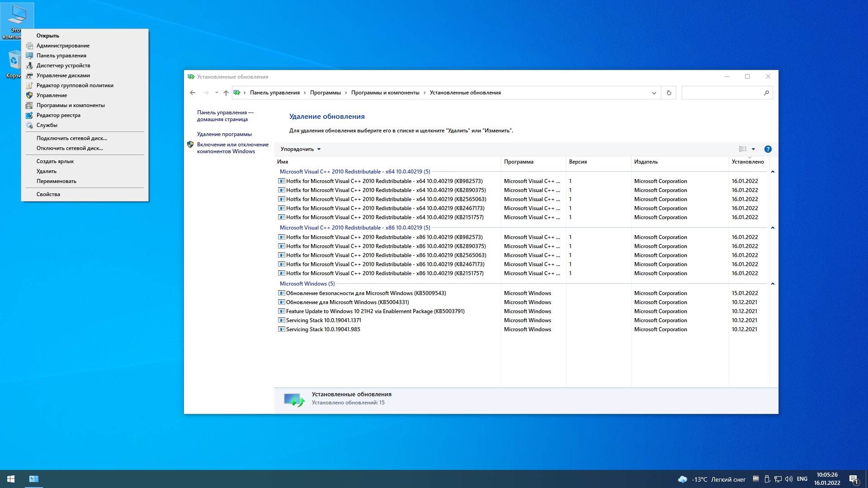Viewport: 868px width, 488px height.
Task: Open the Упорядочить dropdown
Action: pos(301,149)
